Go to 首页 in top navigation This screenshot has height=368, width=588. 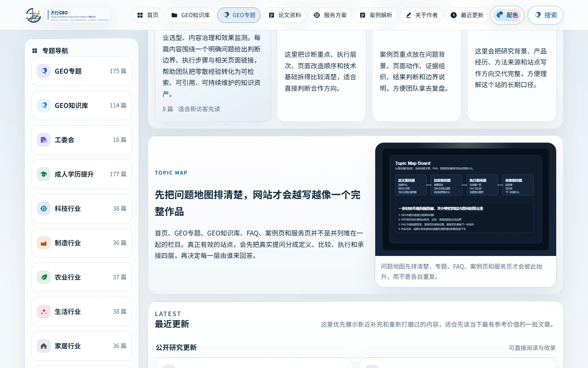tap(147, 15)
